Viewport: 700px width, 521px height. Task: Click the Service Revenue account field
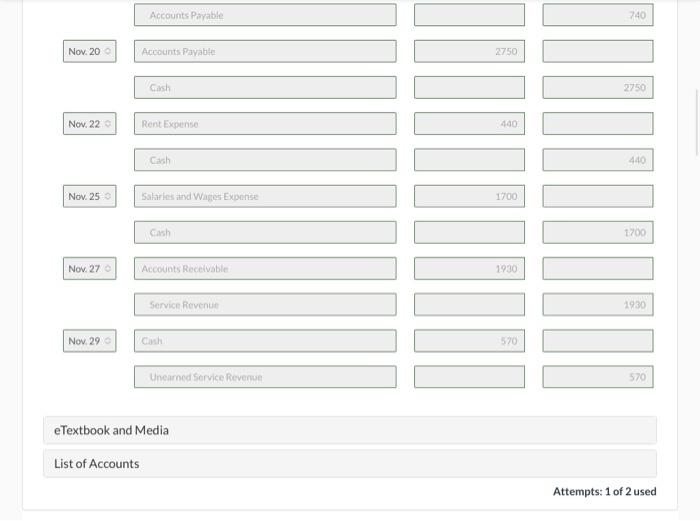(x=265, y=305)
